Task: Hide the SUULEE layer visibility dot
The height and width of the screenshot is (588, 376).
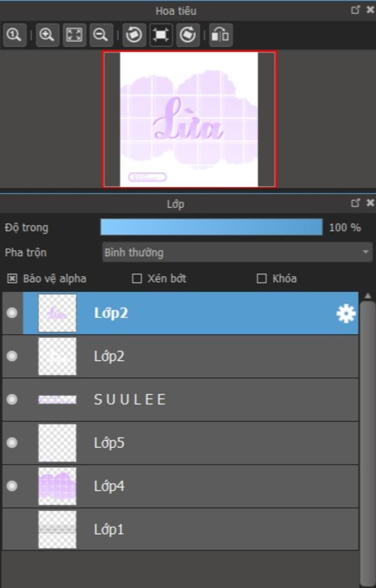Action: click(x=12, y=399)
